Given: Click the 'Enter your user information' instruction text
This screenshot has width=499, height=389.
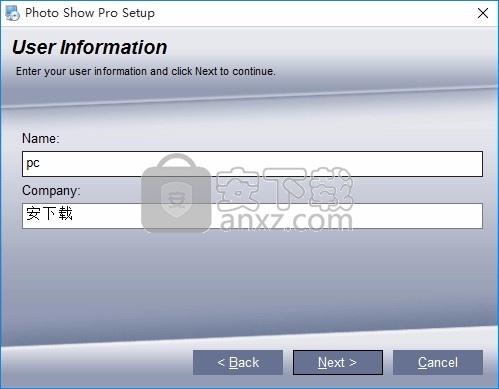Looking at the screenshot, I should [x=146, y=71].
